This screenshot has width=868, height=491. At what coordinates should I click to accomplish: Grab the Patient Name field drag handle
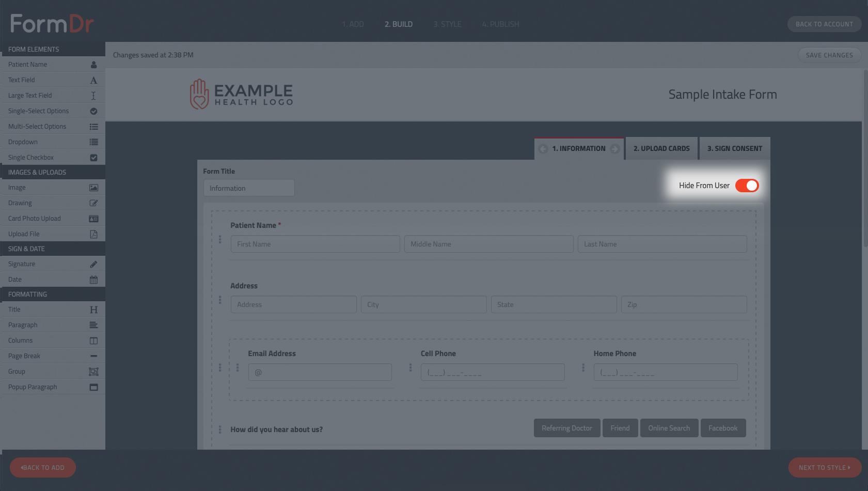pyautogui.click(x=220, y=239)
